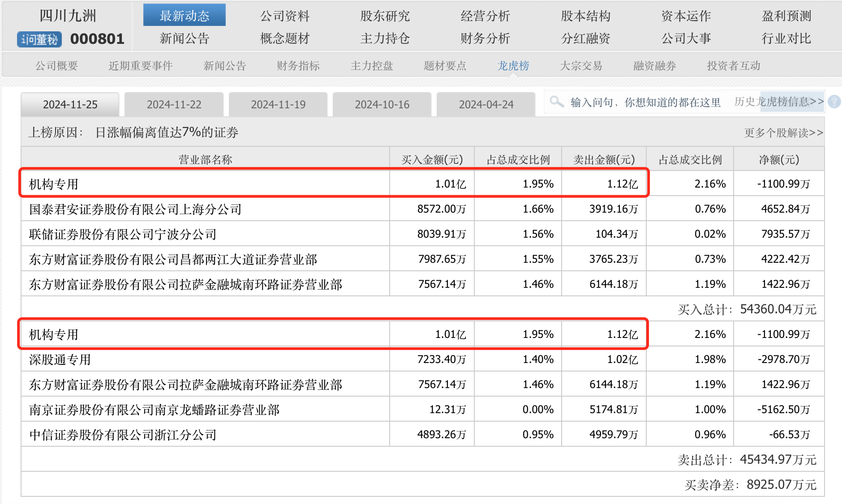
Task: Switch to the 龙虎榜 sub-tab
Action: point(513,66)
